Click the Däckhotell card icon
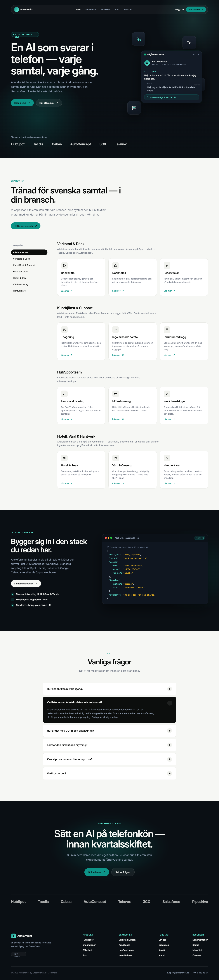 [116, 265]
